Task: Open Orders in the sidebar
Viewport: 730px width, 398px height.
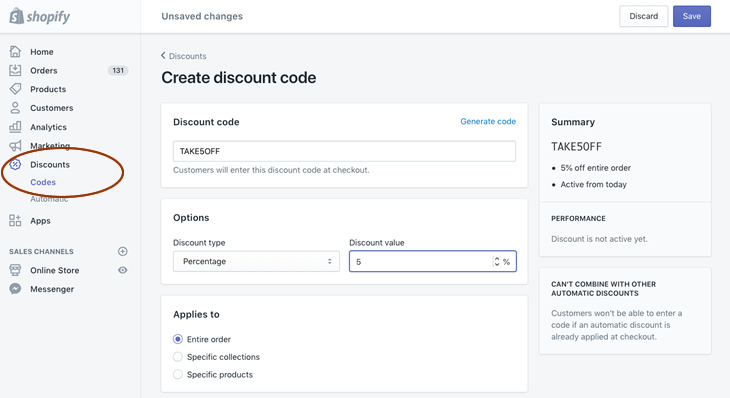Action: click(x=44, y=70)
